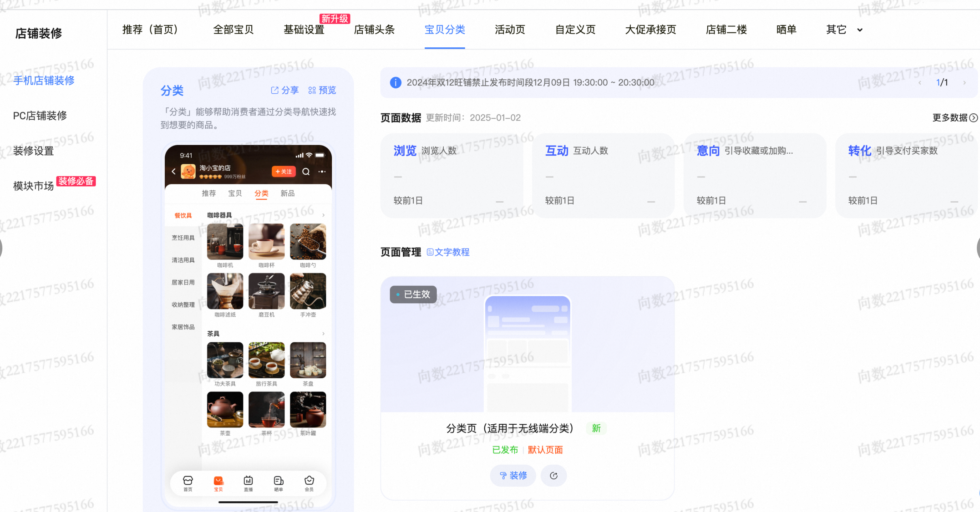Viewport: 980px width, 512px height.
Task: Click the 新品 tab inside the phone preview
Action: tap(288, 193)
